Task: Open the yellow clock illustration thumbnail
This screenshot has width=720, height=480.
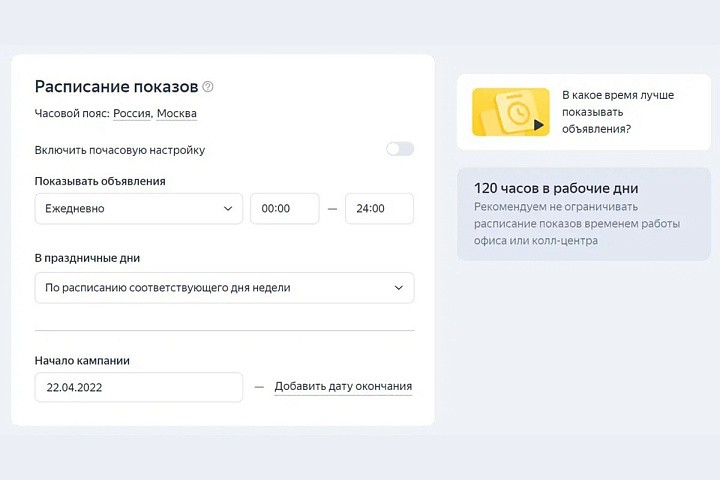Action: 510,112
